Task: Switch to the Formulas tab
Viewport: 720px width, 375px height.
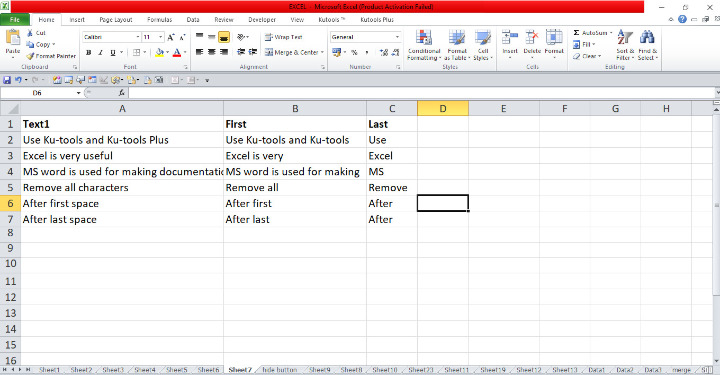Action: [159, 20]
